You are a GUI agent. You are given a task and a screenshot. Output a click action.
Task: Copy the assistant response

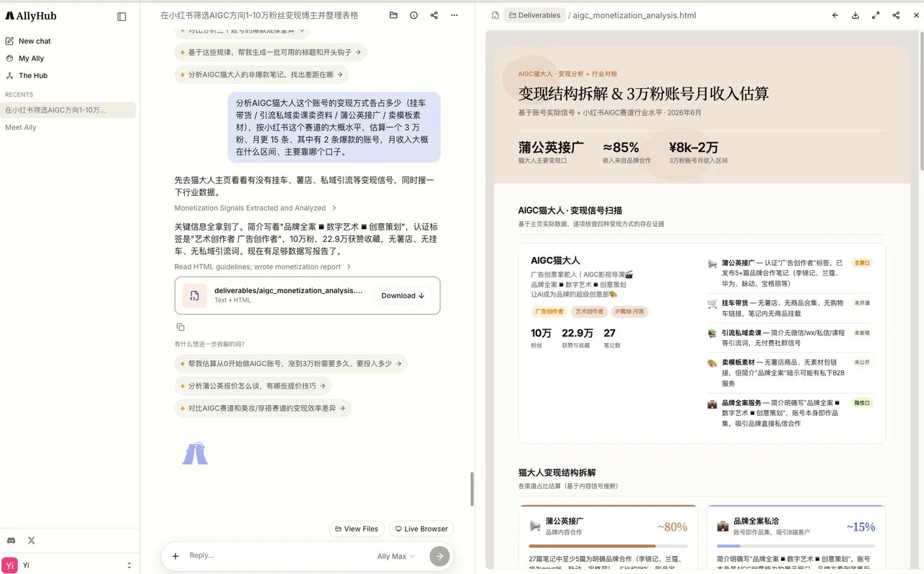[180, 327]
